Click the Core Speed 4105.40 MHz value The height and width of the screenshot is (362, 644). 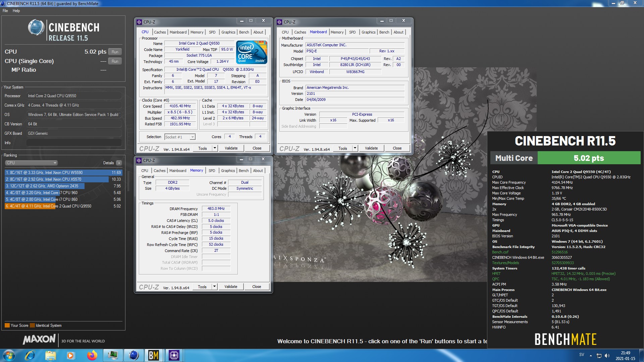click(180, 106)
